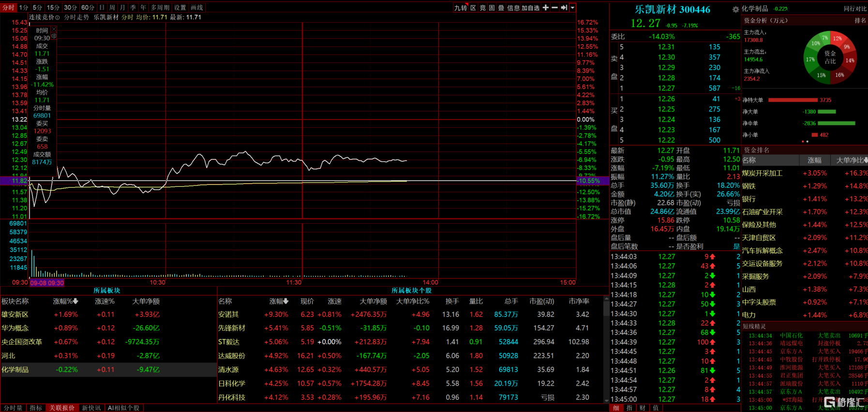Screen dimensions: 868x412
Task: Switch to the 5分 period tab
Action: pos(37,8)
